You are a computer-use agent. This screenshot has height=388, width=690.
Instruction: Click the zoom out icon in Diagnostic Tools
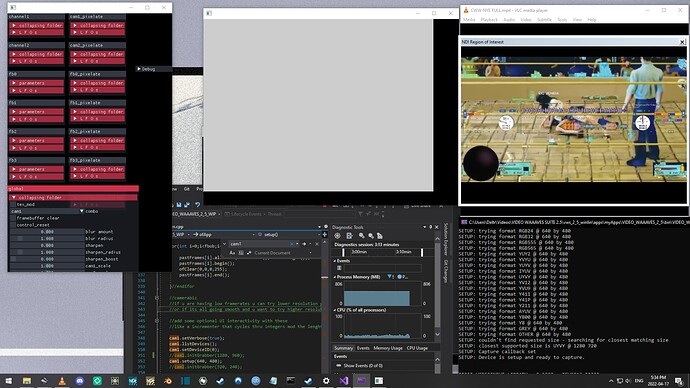371,236
